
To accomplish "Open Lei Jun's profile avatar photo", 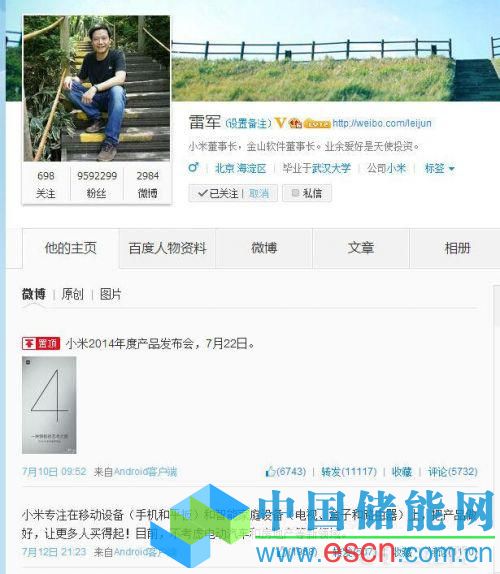I will click(97, 88).
